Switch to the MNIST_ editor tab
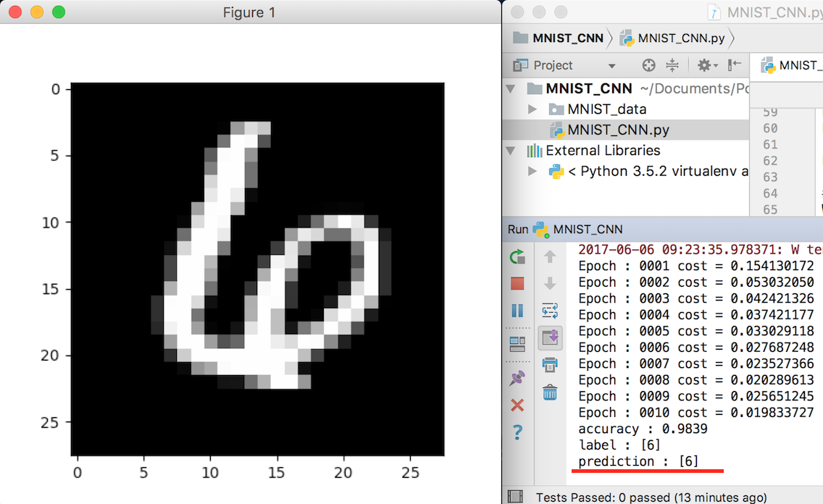 tap(791, 66)
